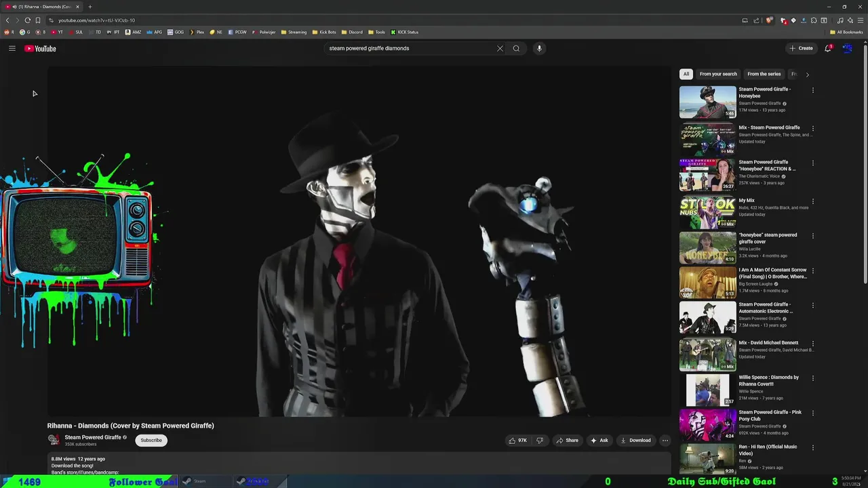Viewport: 868px width, 488px height.
Task: Select the All filter chip
Action: (x=686, y=74)
